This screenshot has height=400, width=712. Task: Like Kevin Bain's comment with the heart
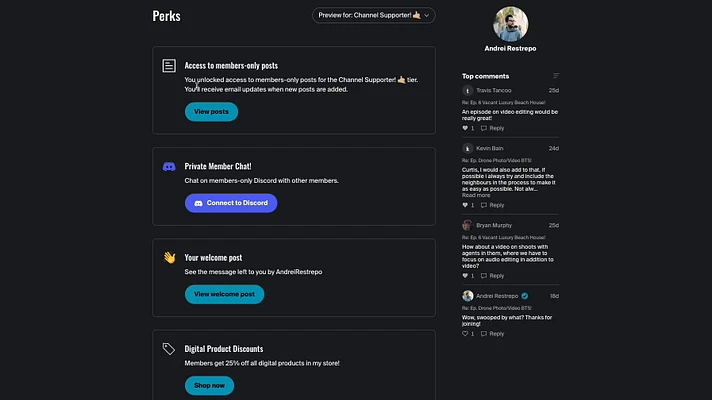click(x=465, y=205)
